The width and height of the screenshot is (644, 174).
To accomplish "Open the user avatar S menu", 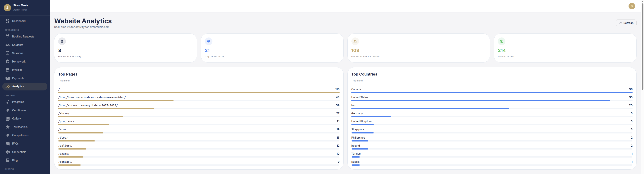I will [x=632, y=6].
